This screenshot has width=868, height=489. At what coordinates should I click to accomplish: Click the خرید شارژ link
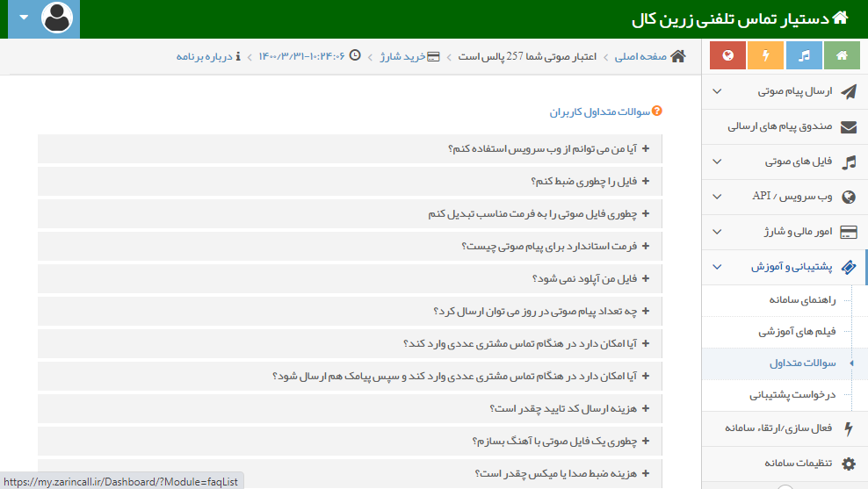[x=402, y=56]
